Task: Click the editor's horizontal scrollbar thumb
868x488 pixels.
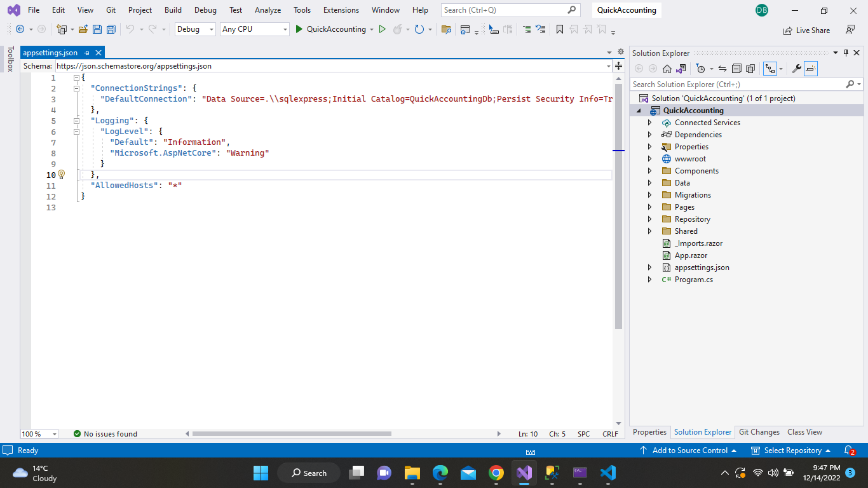Action: 292,434
